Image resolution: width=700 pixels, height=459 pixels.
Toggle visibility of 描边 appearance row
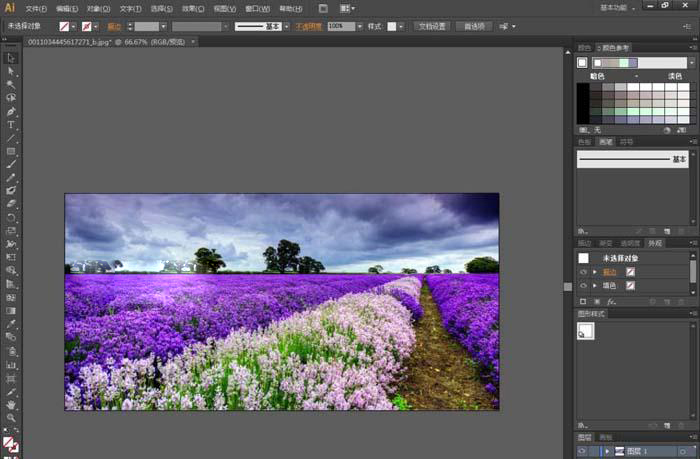tap(583, 272)
